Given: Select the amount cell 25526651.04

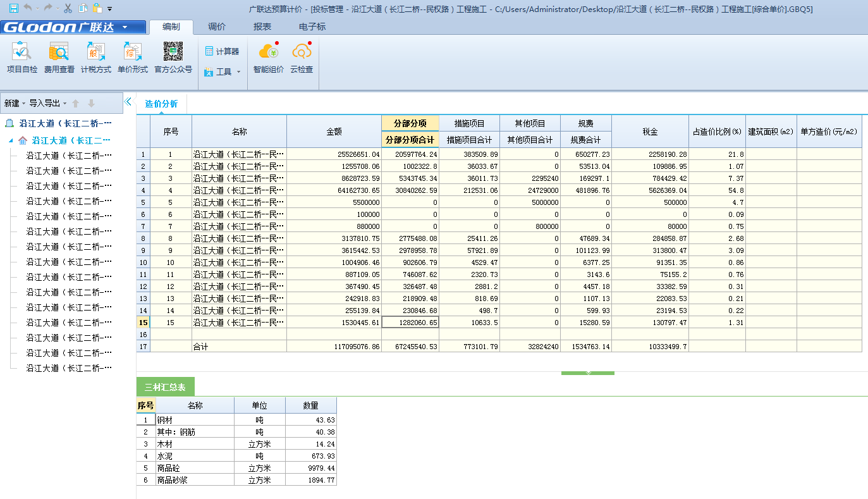Looking at the screenshot, I should pos(334,154).
